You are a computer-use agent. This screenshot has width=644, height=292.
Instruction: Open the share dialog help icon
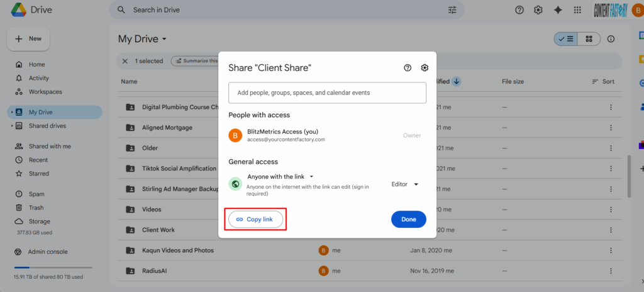click(x=408, y=68)
